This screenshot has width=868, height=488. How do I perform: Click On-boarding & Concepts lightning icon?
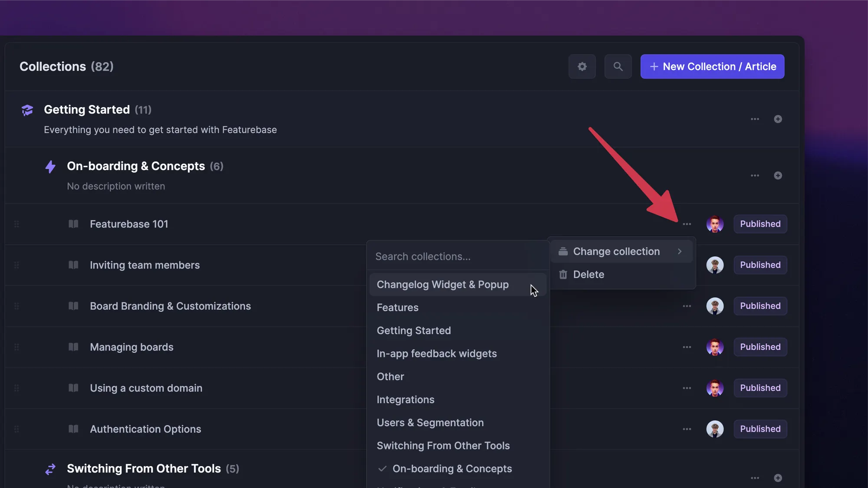click(x=50, y=167)
